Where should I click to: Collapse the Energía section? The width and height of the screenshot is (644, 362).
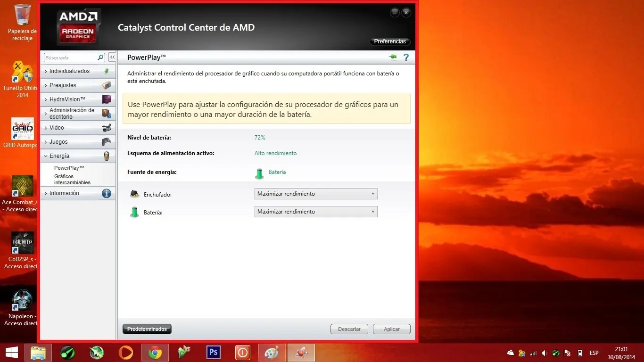(x=78, y=156)
